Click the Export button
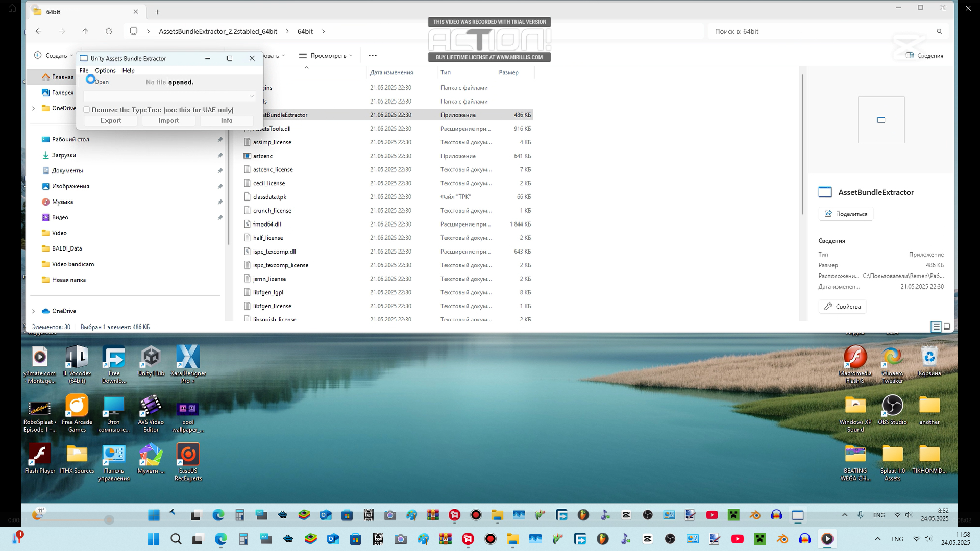Viewport: 980px width, 551px height. tap(111, 121)
